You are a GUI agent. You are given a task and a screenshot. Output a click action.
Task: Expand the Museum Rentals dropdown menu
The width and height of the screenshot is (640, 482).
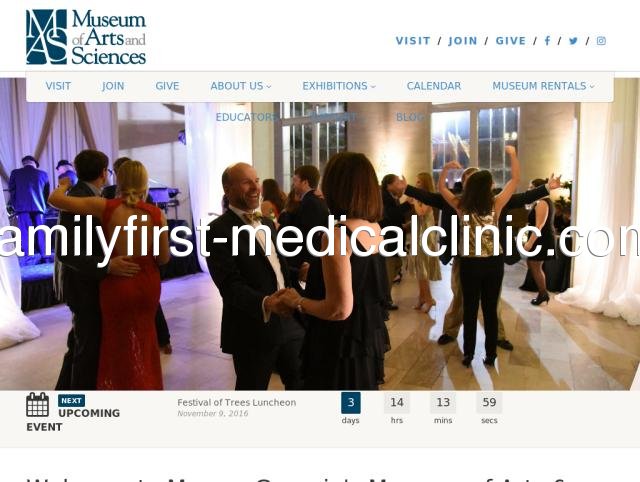[543, 86]
